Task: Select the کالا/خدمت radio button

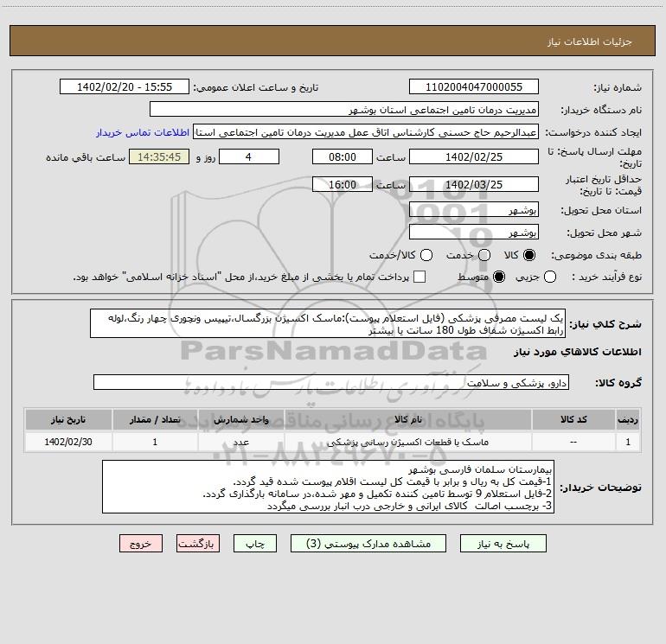Action: point(426,255)
